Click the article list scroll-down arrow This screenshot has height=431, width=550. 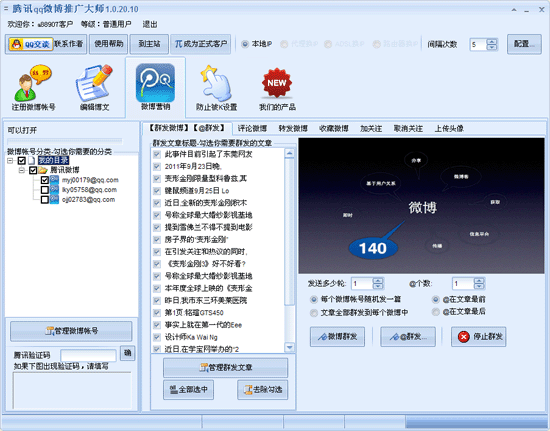289,348
